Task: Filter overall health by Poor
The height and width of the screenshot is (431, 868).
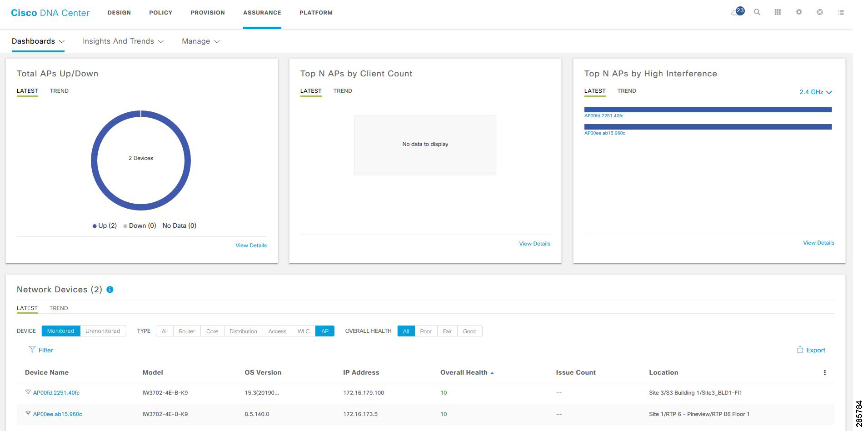Action: (x=426, y=331)
